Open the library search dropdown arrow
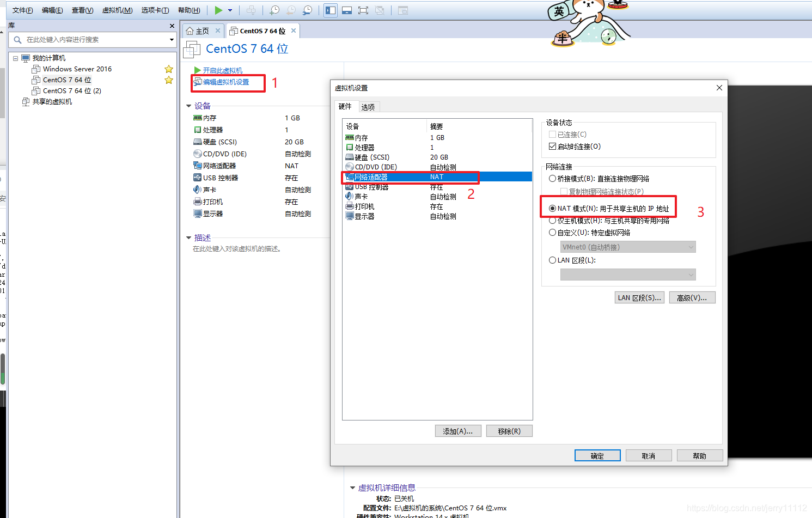This screenshot has height=518, width=812. point(172,40)
